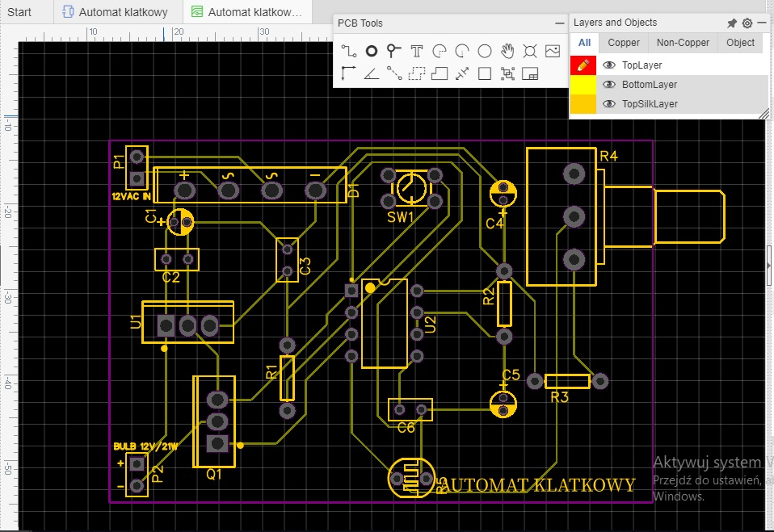The image size is (774, 532).
Task: Select the C5 designator label
Action: coord(511,375)
